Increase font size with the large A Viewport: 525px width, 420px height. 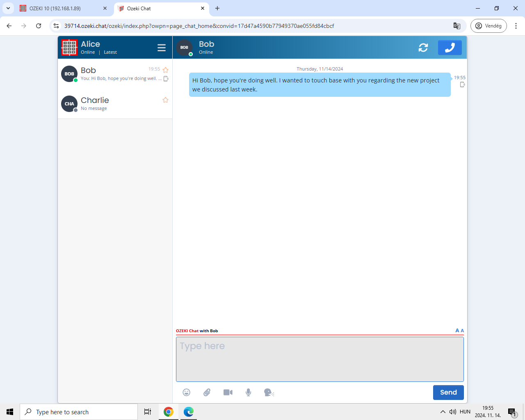(x=457, y=331)
